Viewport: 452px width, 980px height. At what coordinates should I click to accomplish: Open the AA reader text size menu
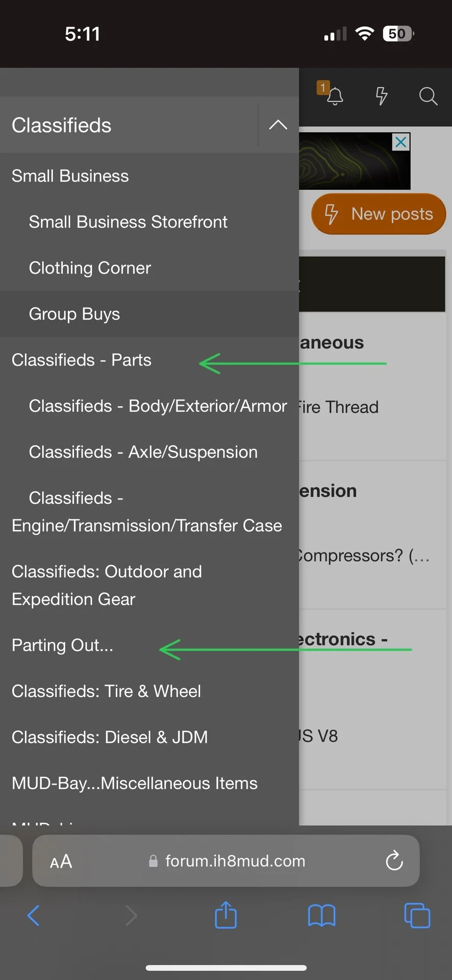(61, 862)
